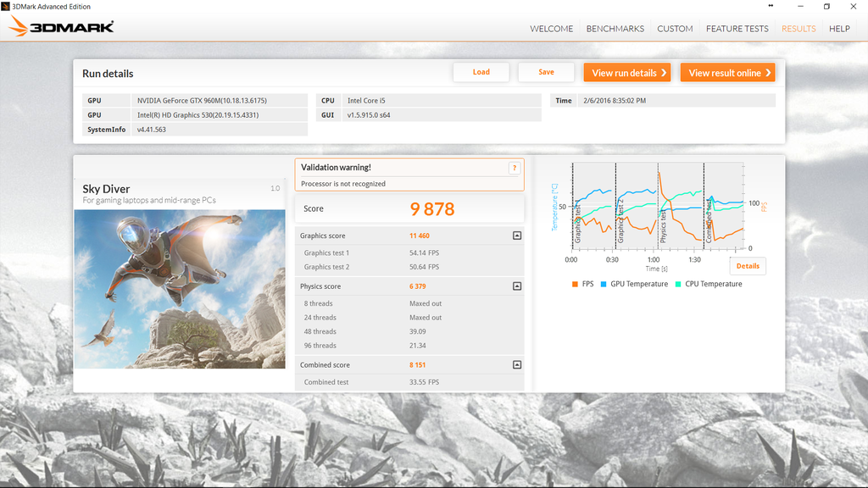Collapse the Combined score section

point(517,364)
